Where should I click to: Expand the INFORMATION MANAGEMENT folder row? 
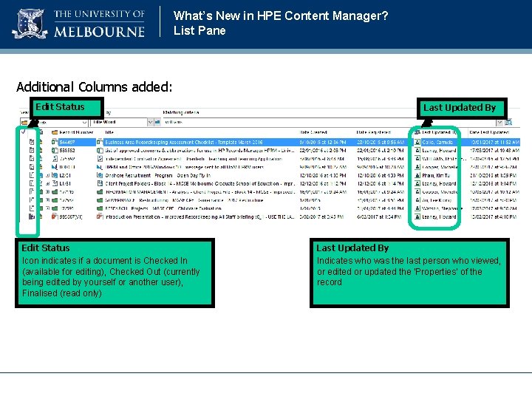pos(48,191)
